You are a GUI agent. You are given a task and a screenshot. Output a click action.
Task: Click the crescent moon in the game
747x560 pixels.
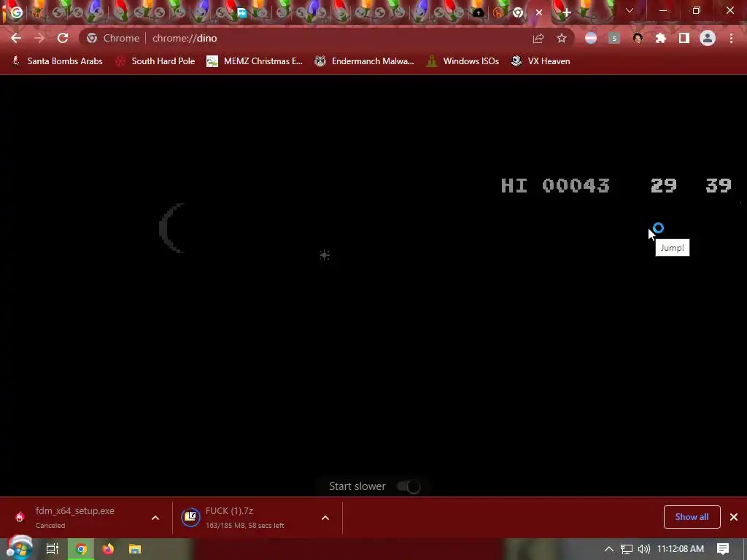(172, 228)
